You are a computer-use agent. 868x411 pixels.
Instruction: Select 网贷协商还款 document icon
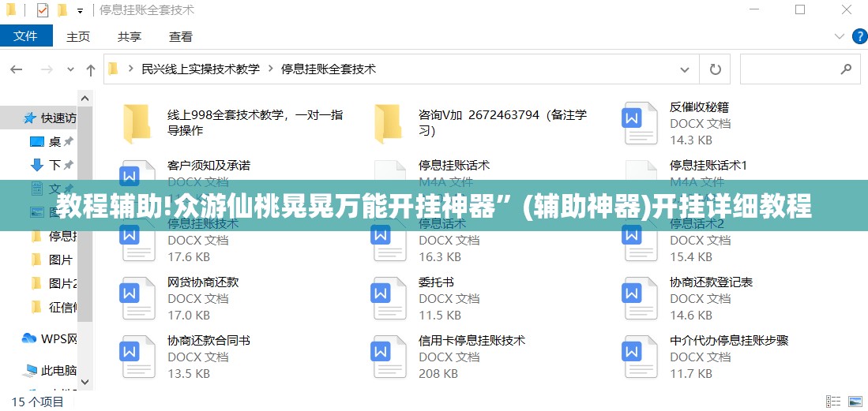tap(138, 299)
